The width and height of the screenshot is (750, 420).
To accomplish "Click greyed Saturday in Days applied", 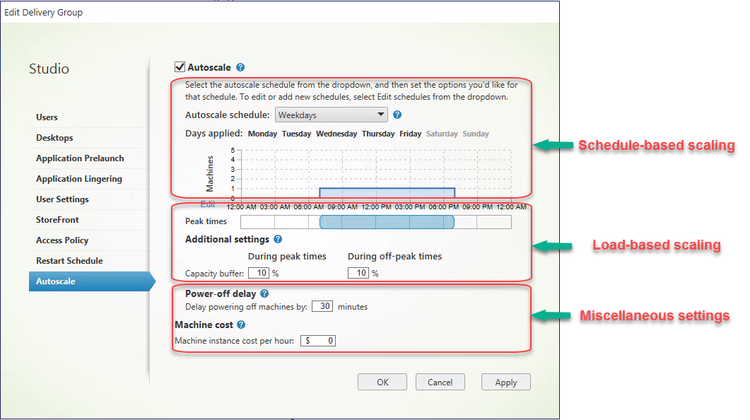I will point(442,134).
